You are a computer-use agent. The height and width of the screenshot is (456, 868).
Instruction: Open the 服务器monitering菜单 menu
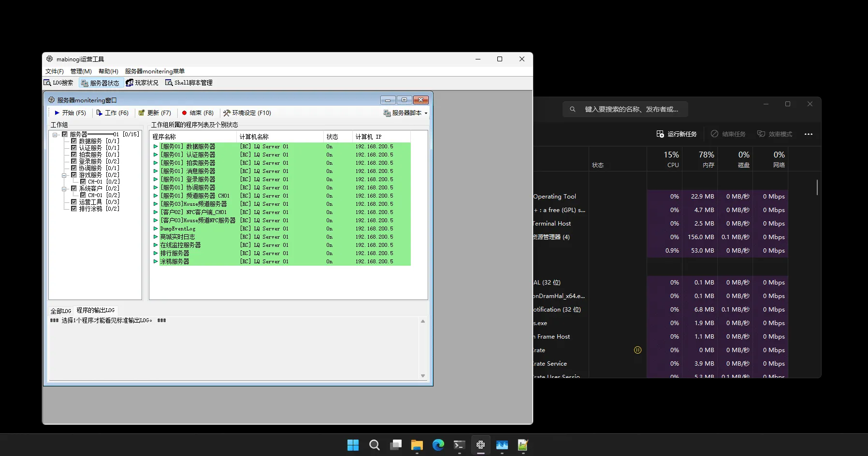tap(155, 71)
